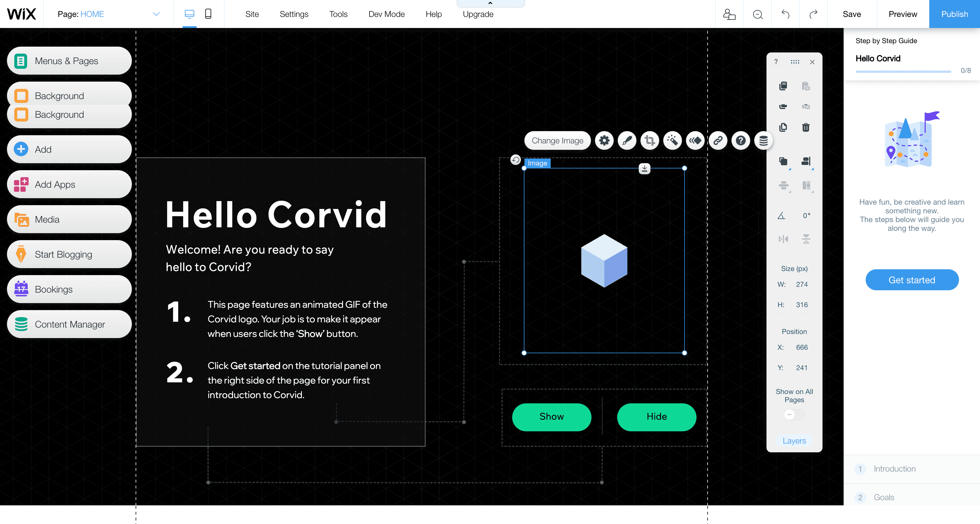Click the Duplicate icon in toolbar panel
The width and height of the screenshot is (980, 524).
pyautogui.click(x=783, y=127)
